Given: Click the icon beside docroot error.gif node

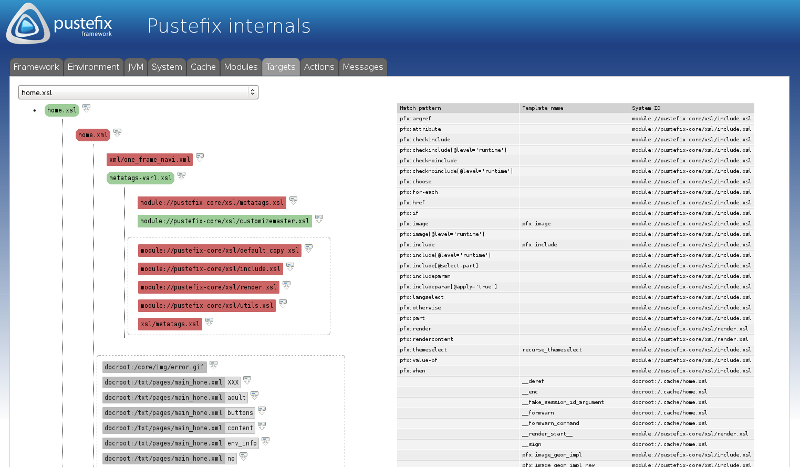Looking at the screenshot, I should [x=214, y=364].
